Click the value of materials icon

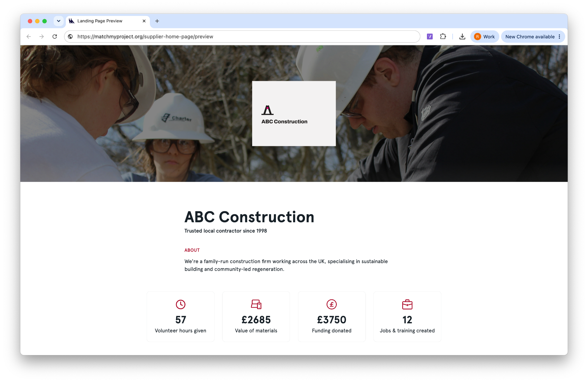coord(256,304)
